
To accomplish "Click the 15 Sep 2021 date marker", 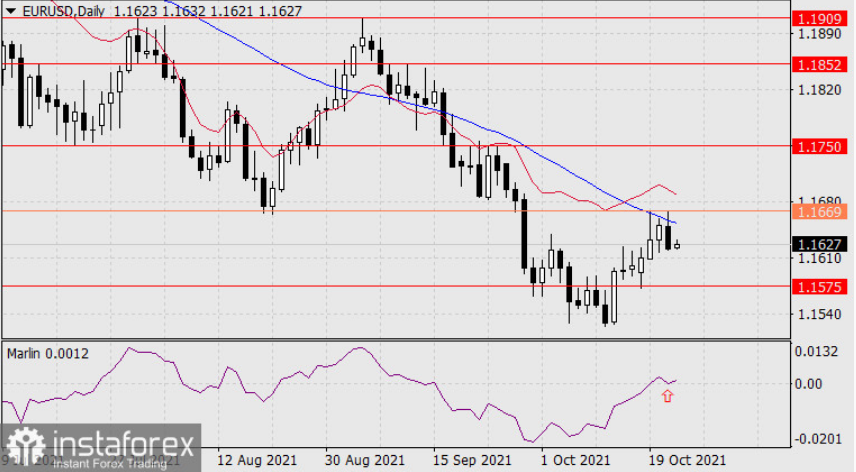I will point(472,460).
